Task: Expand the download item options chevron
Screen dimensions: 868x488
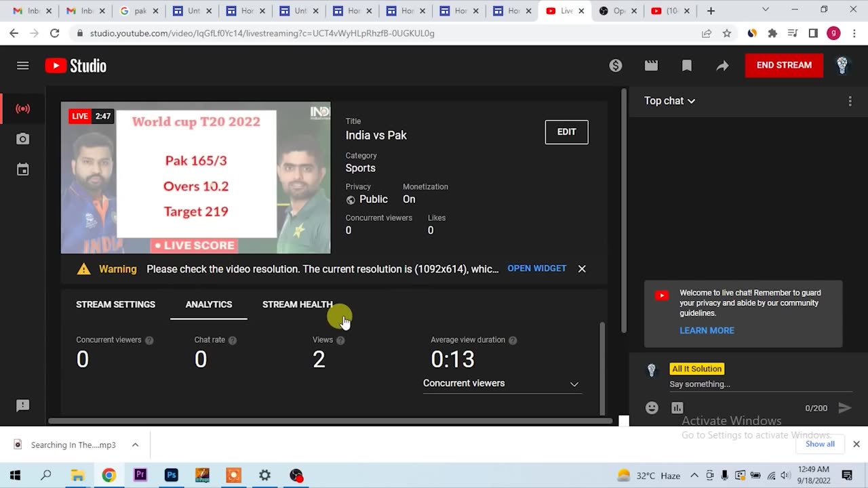Action: click(x=135, y=445)
